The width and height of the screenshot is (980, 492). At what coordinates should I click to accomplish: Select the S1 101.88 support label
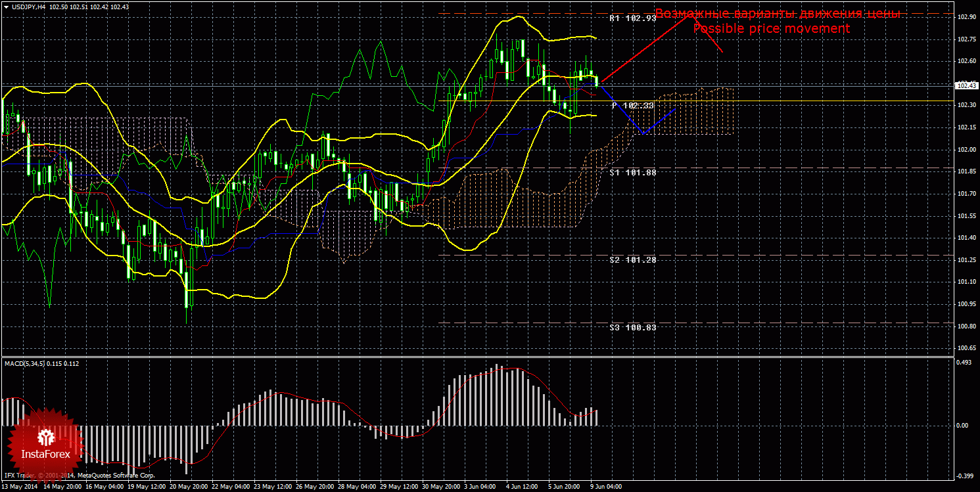tap(632, 172)
